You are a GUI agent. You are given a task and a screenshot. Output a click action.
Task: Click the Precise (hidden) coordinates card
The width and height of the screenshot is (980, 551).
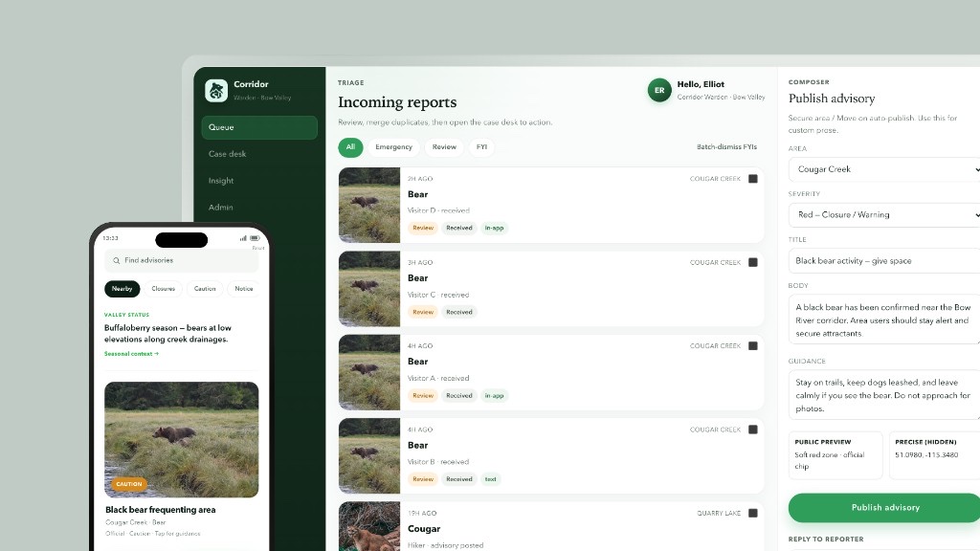click(934, 455)
